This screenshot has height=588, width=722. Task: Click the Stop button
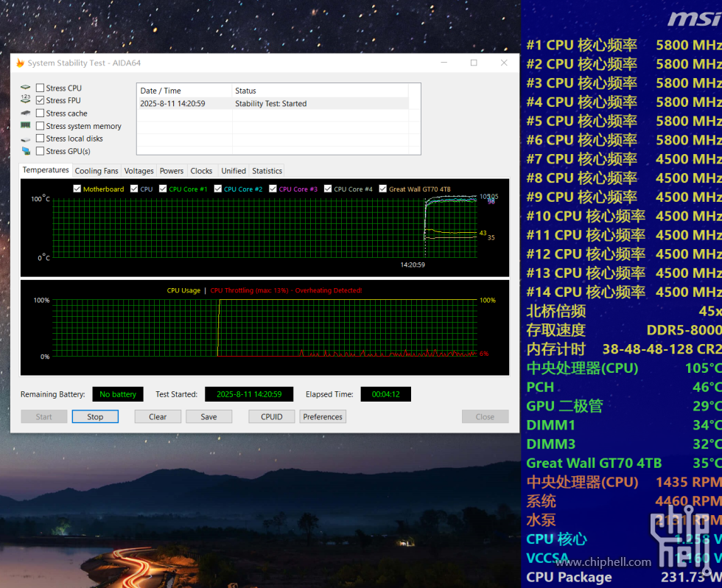tap(95, 417)
